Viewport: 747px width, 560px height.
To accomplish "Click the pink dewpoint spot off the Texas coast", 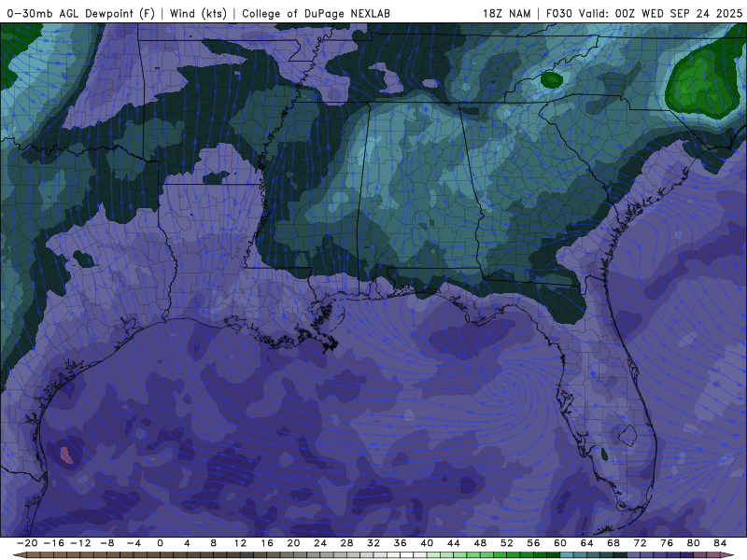I will pyautogui.click(x=66, y=455).
